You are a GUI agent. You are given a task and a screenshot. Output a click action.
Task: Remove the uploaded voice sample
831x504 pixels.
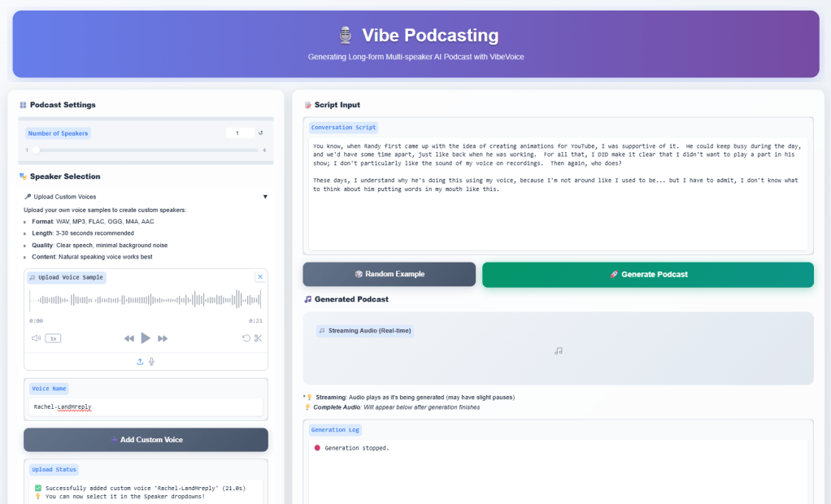(x=259, y=277)
